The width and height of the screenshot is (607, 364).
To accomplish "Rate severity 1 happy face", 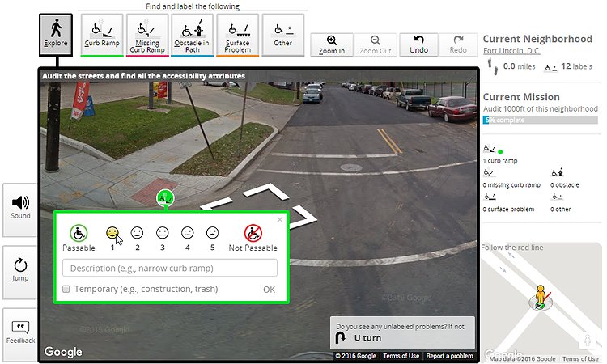I will tap(112, 232).
